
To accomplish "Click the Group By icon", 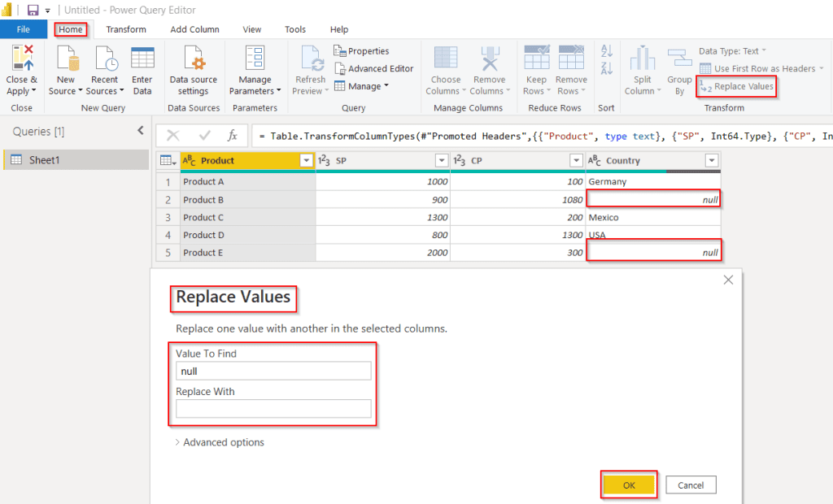I will (679, 58).
